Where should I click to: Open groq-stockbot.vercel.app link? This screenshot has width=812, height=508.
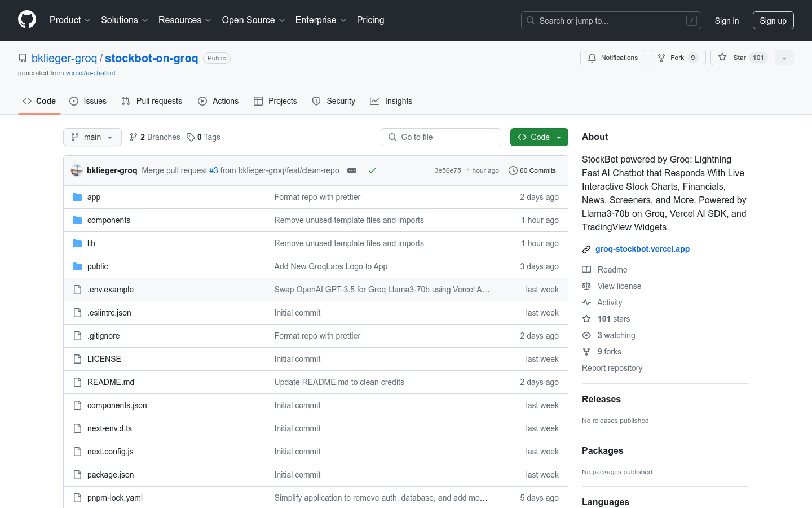tap(642, 249)
